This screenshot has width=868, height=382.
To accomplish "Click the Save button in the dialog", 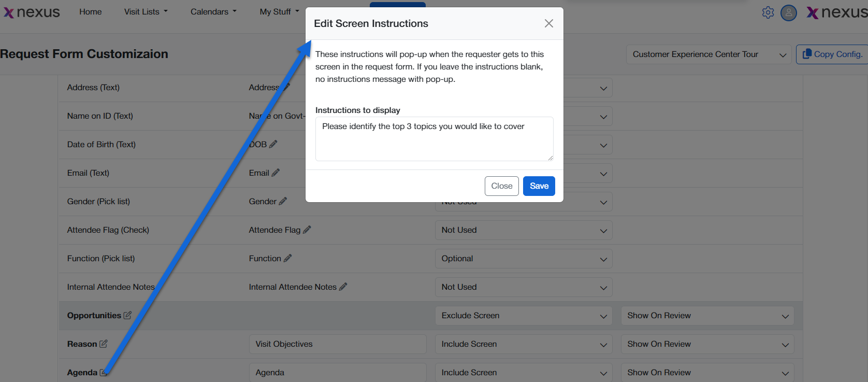I will pyautogui.click(x=539, y=186).
